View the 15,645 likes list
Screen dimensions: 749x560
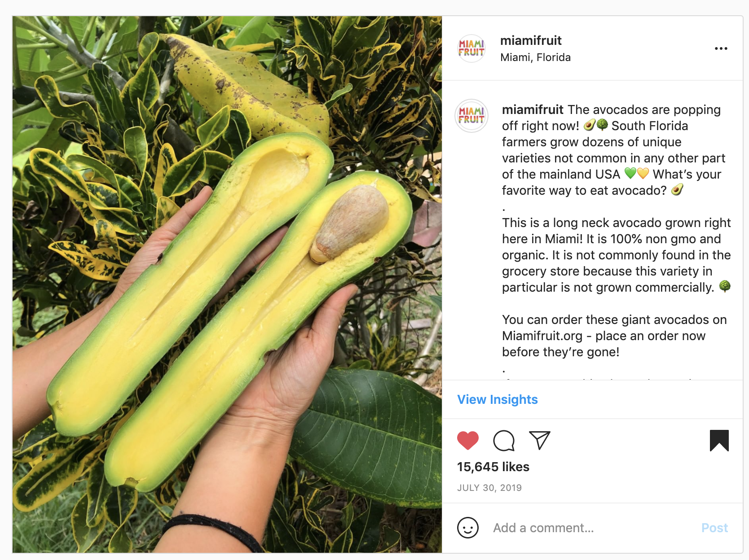[x=493, y=467]
